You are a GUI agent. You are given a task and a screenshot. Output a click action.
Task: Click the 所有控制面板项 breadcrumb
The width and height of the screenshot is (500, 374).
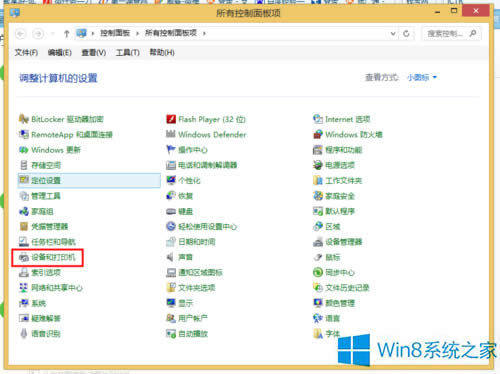point(171,33)
